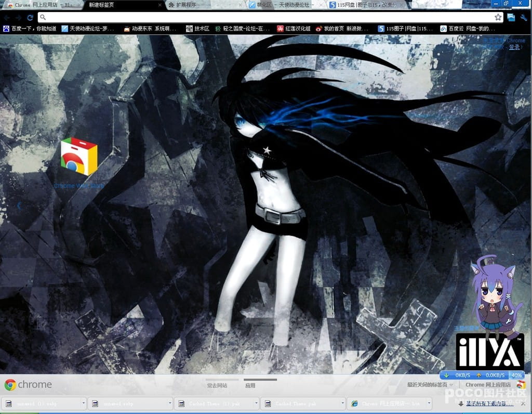Open the 百度云 网盘 bookmark
Viewport: 532px width, 414px height.
[x=467, y=29]
